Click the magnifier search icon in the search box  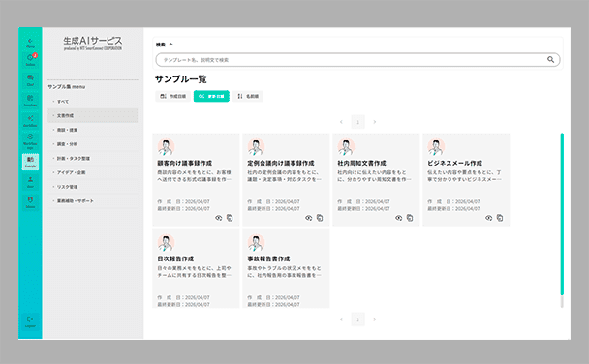tap(550, 59)
